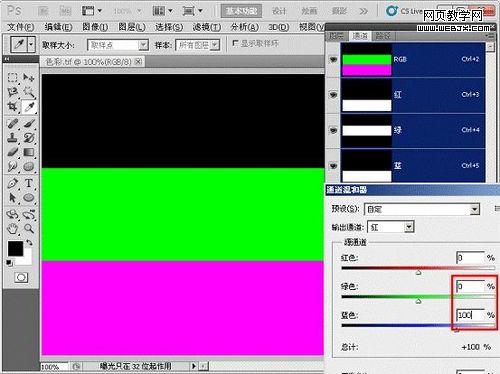This screenshot has width=500, height=374.
Task: Select the 3D Object Rotate tool
Action: (x=13, y=214)
